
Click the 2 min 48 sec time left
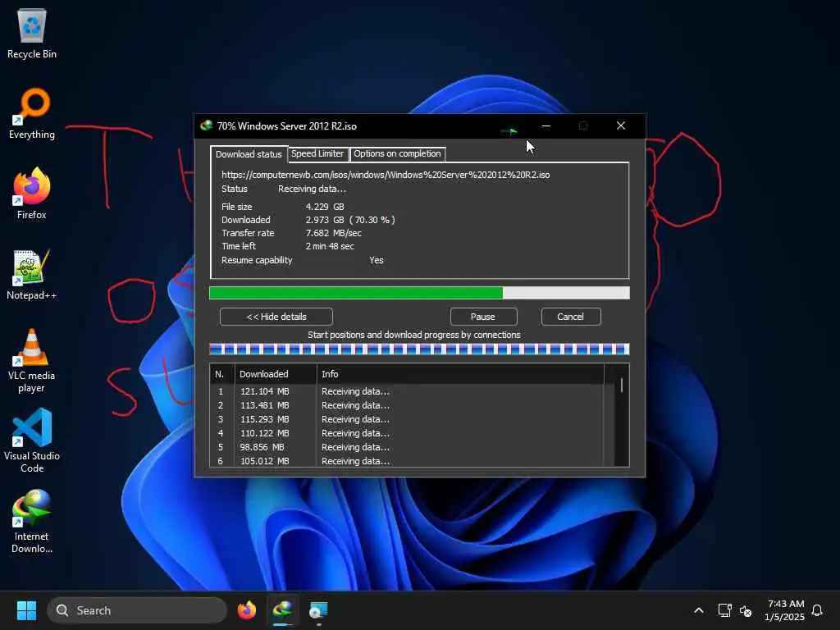point(330,246)
